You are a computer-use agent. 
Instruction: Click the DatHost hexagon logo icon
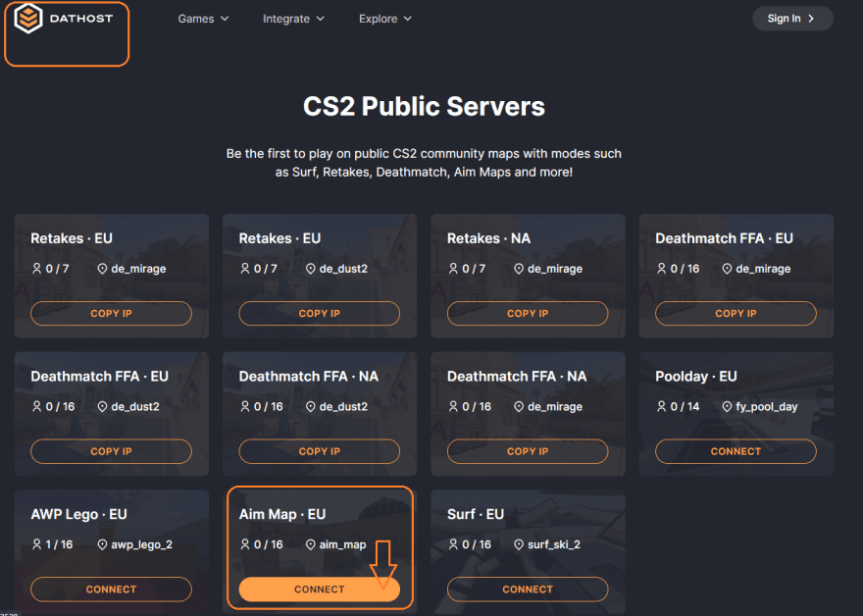click(28, 19)
